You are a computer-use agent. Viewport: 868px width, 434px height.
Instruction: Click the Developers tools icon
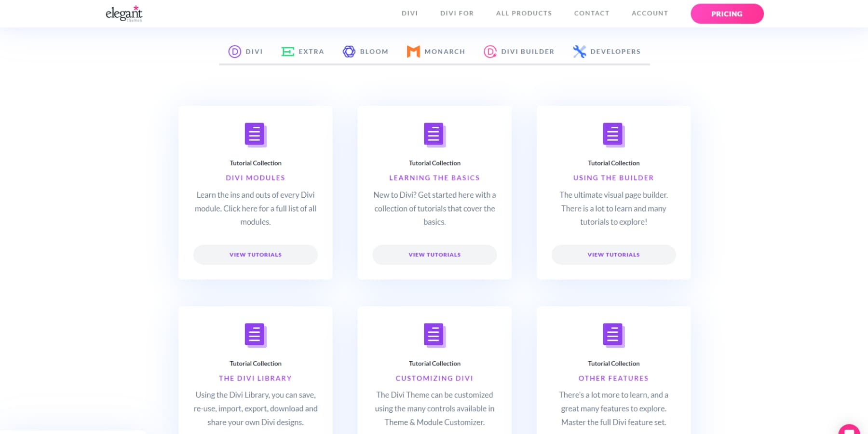pyautogui.click(x=579, y=51)
